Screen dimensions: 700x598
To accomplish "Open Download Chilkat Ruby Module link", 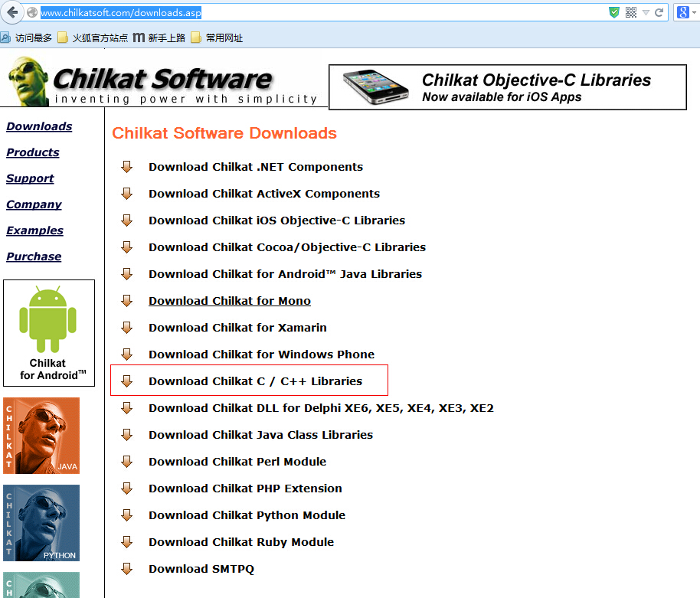I will coord(241,542).
